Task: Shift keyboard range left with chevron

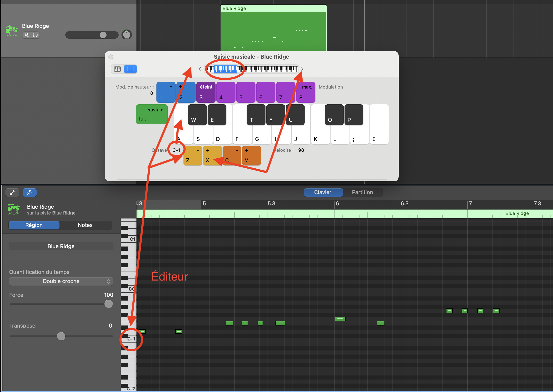Action: point(200,69)
